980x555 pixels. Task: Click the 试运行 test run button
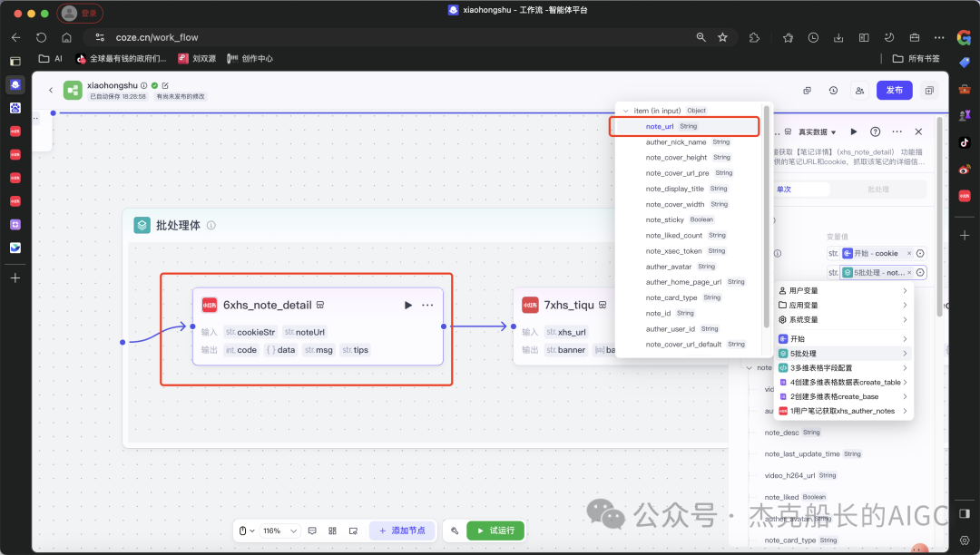495,531
